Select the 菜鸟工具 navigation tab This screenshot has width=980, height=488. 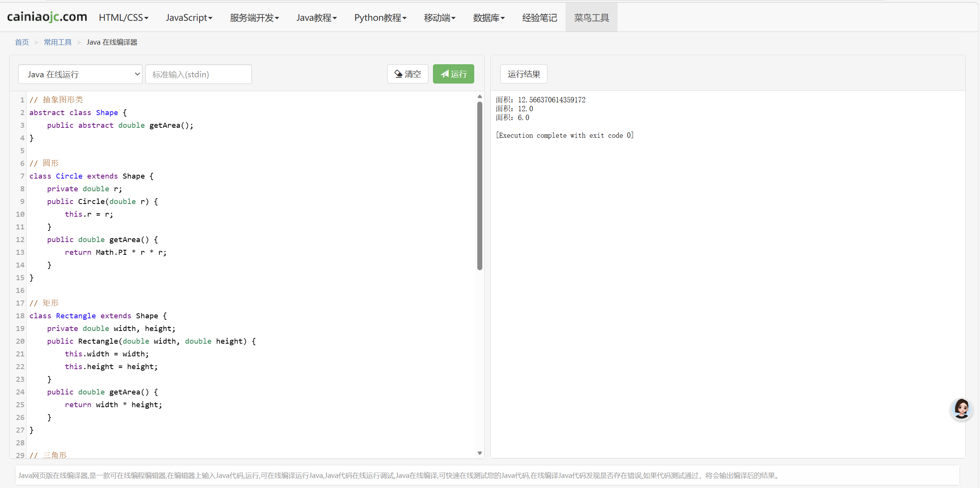[x=591, y=18]
